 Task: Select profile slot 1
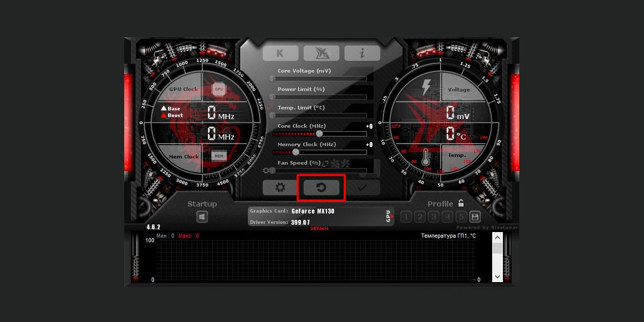click(406, 217)
